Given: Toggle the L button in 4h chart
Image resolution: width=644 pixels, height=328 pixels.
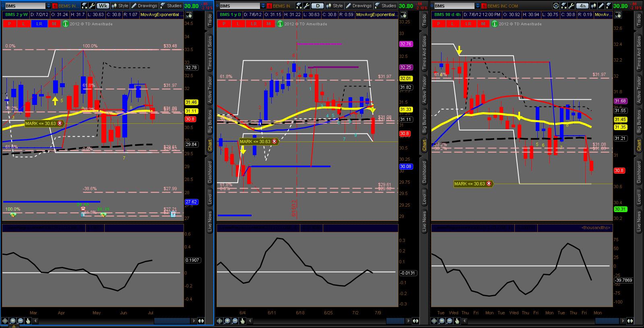Looking at the screenshot, I should click(453, 24).
